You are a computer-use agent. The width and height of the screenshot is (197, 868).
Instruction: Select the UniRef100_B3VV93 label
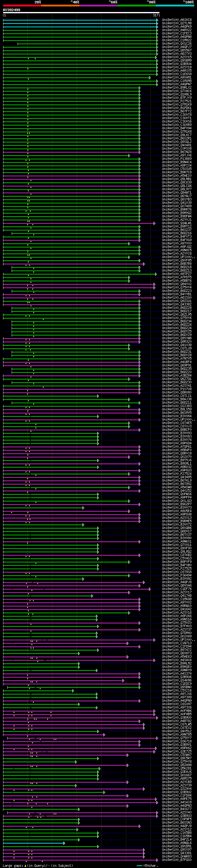point(177,433)
